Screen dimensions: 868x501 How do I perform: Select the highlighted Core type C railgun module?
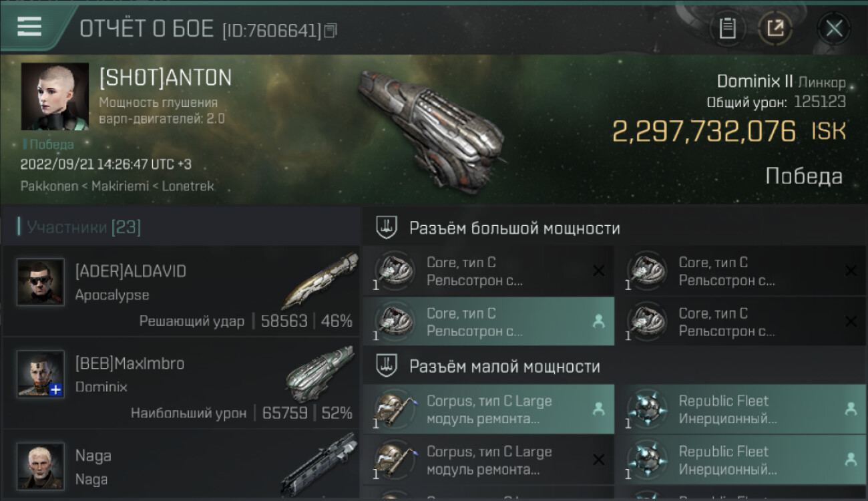pyautogui.click(x=489, y=321)
